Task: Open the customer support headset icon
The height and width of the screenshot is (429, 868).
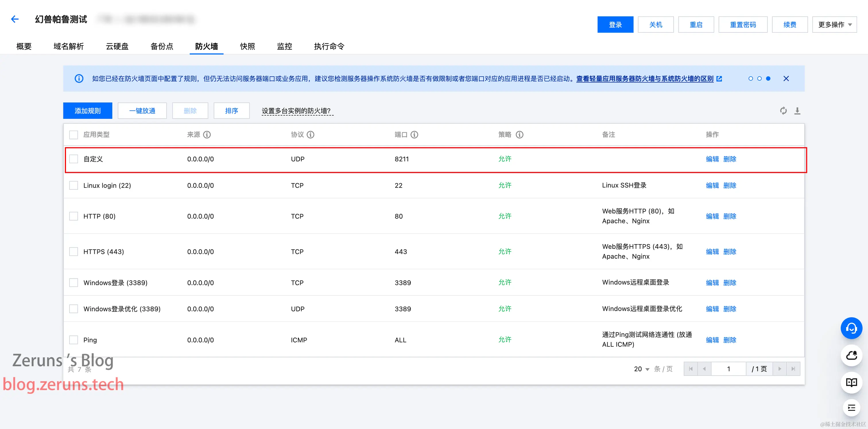Action: coord(851,328)
